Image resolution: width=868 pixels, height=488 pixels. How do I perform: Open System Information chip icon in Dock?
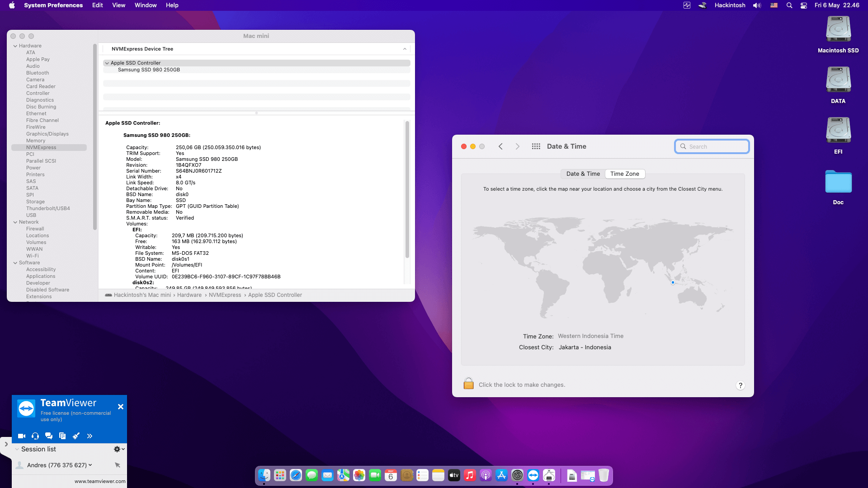tap(549, 475)
